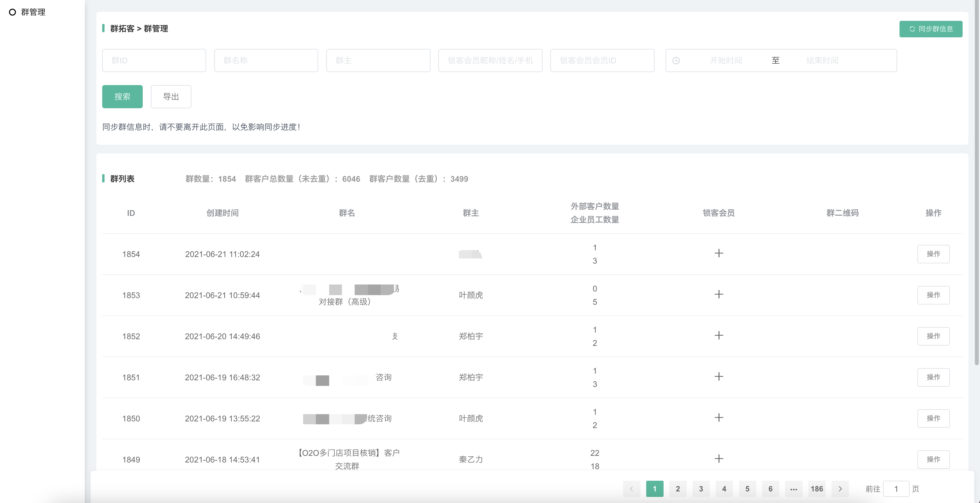Select cell 2021-06-19 13:55:22
The width and height of the screenshot is (980, 503).
[222, 418]
